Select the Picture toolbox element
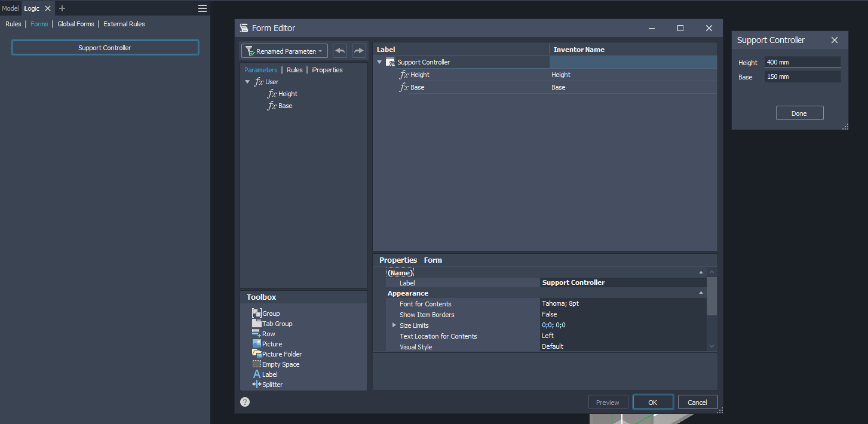868x424 pixels. tap(271, 343)
